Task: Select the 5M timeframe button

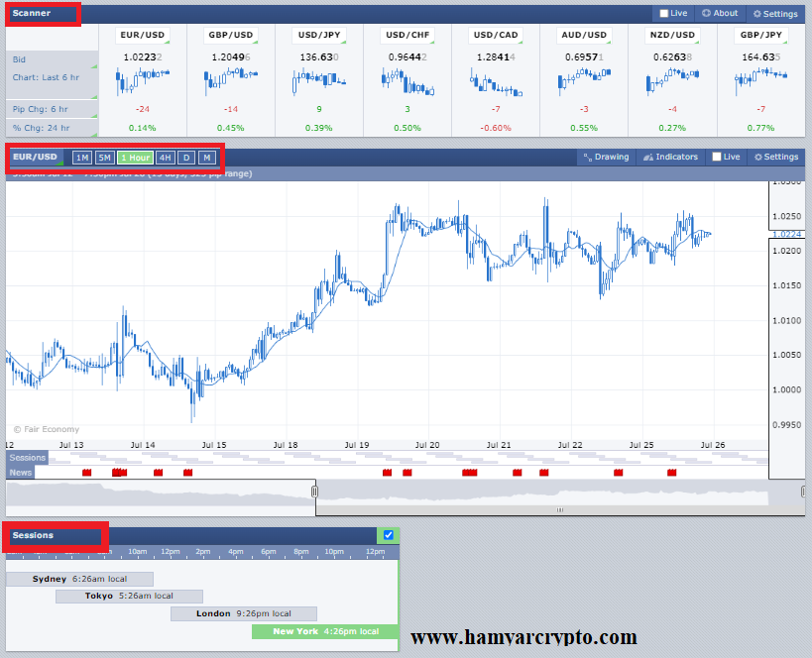Action: (104, 157)
